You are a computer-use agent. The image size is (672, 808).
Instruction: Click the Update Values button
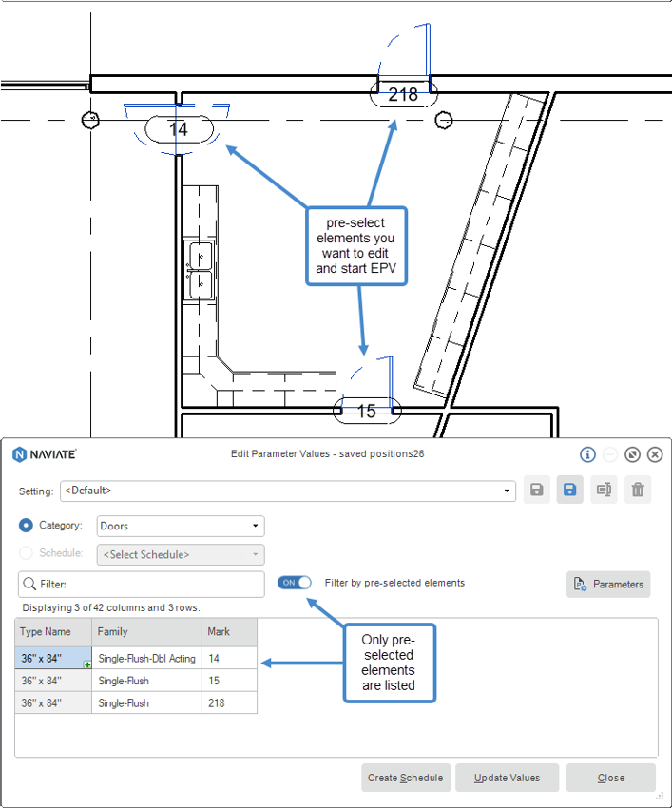[x=508, y=778]
